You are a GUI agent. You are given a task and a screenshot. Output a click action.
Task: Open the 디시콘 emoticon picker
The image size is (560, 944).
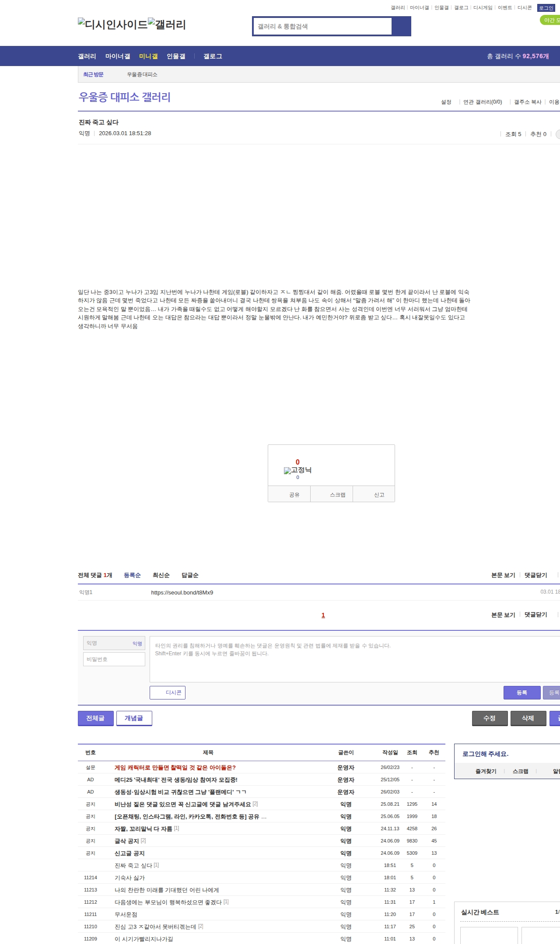pyautogui.click(x=168, y=692)
